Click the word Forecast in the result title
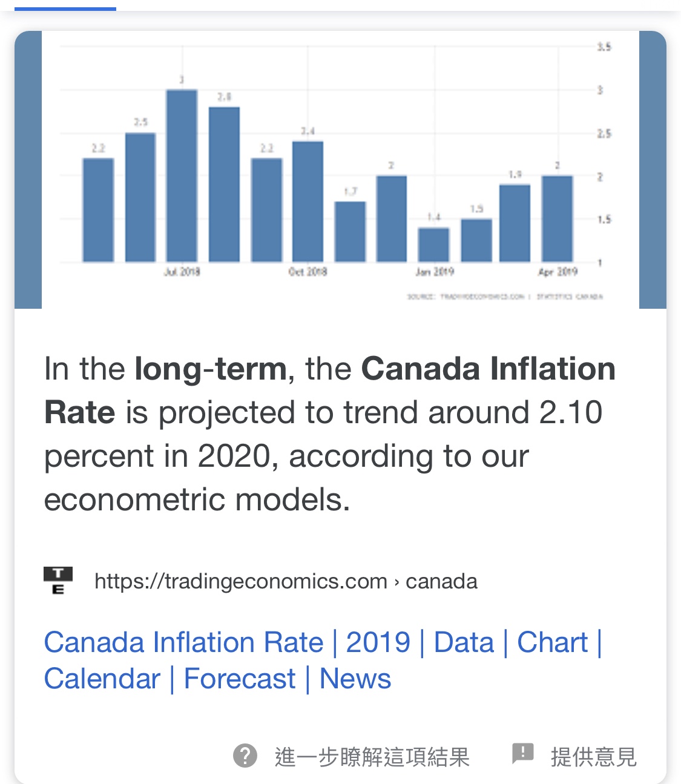Screen dimensions: 681x784 click(240, 679)
